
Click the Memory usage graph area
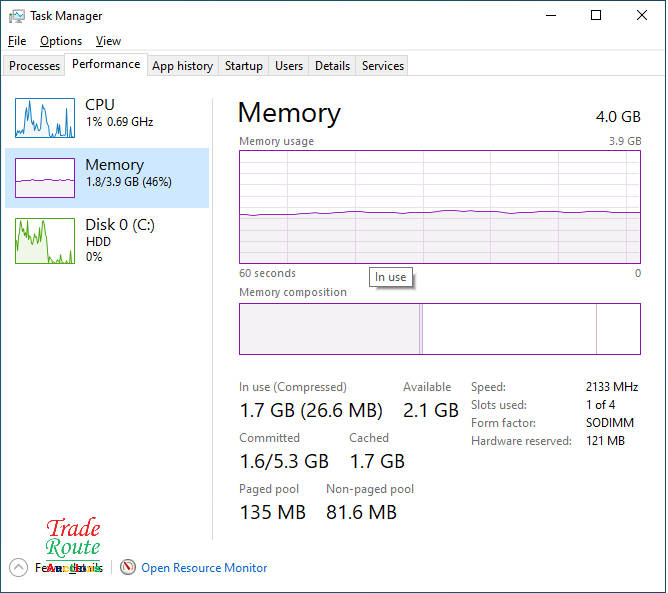click(x=440, y=206)
